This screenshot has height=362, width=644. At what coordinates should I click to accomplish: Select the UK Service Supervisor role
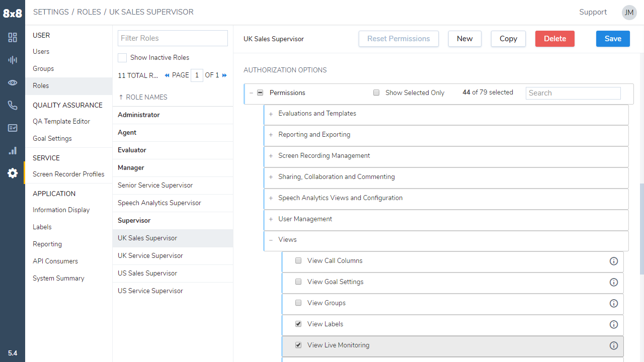[173, 256]
